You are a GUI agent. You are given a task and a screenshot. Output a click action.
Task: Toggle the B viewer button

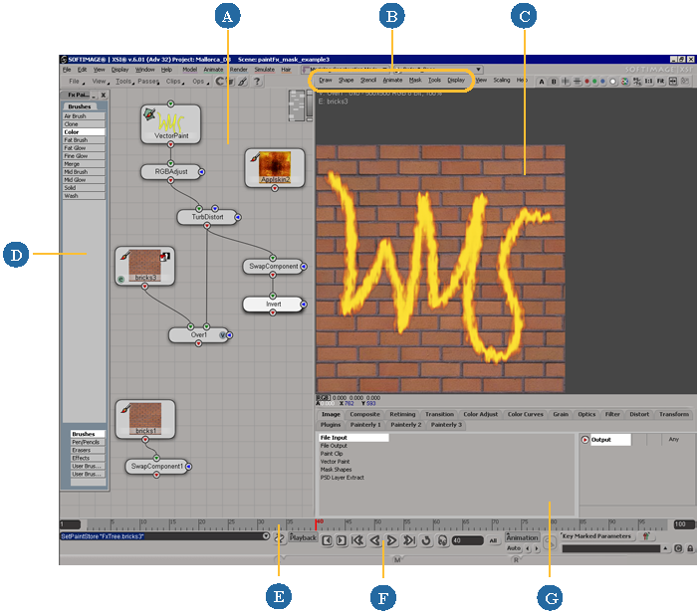pos(554,82)
